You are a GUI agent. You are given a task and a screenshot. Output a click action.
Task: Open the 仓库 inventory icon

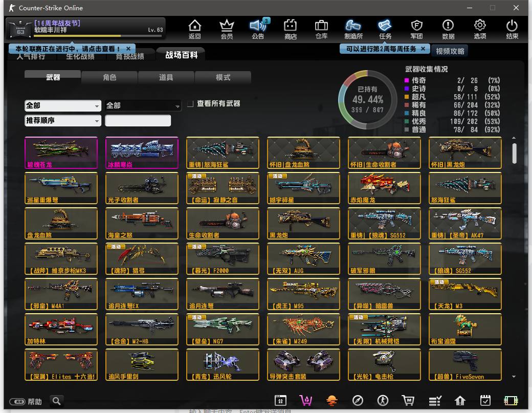coord(321,29)
